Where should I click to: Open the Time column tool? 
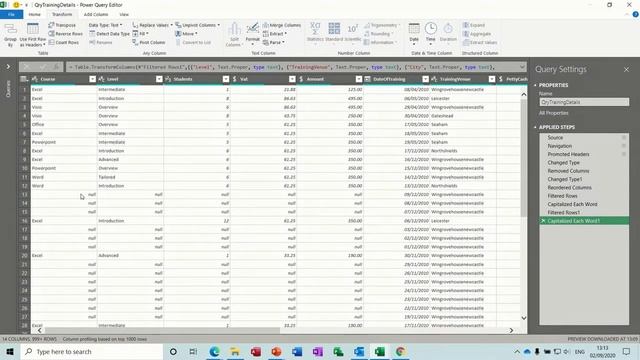[x=431, y=33]
